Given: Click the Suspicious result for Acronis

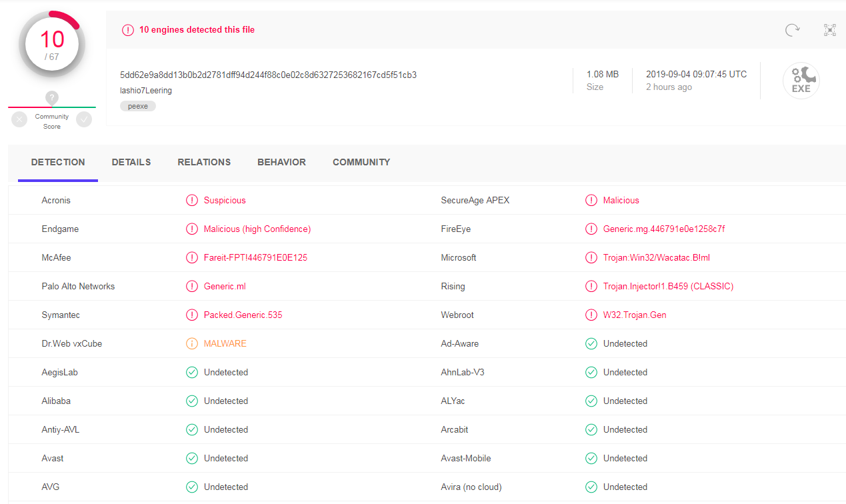Looking at the screenshot, I should click(x=225, y=200).
